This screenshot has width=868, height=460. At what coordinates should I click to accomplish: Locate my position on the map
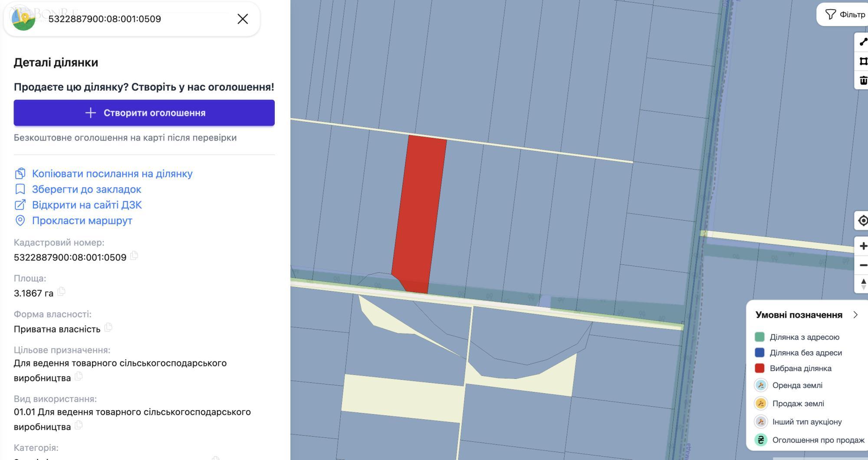[863, 221]
